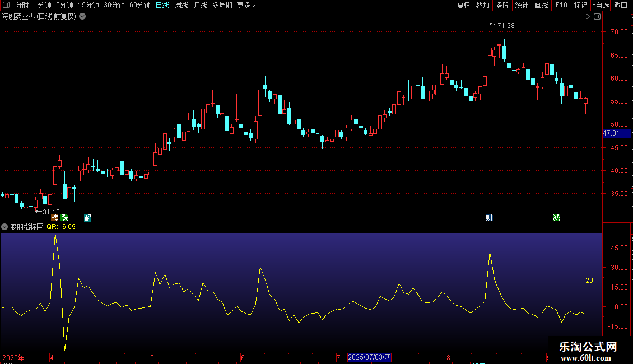Click the 叠加 overlay button
Screen dimensions: 633x364
482,5
